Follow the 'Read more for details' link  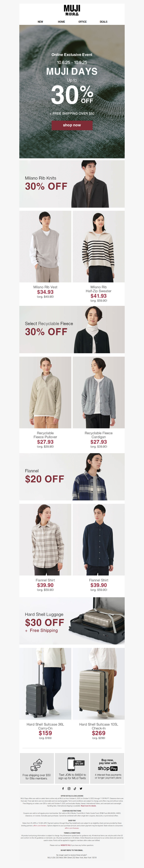89,806
